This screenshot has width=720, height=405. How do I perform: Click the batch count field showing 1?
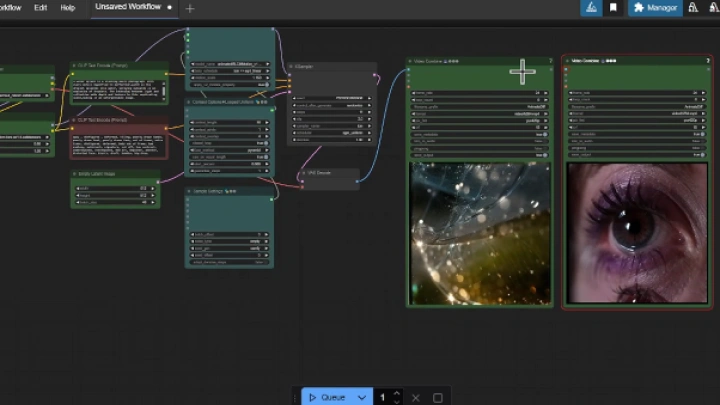(x=382, y=397)
